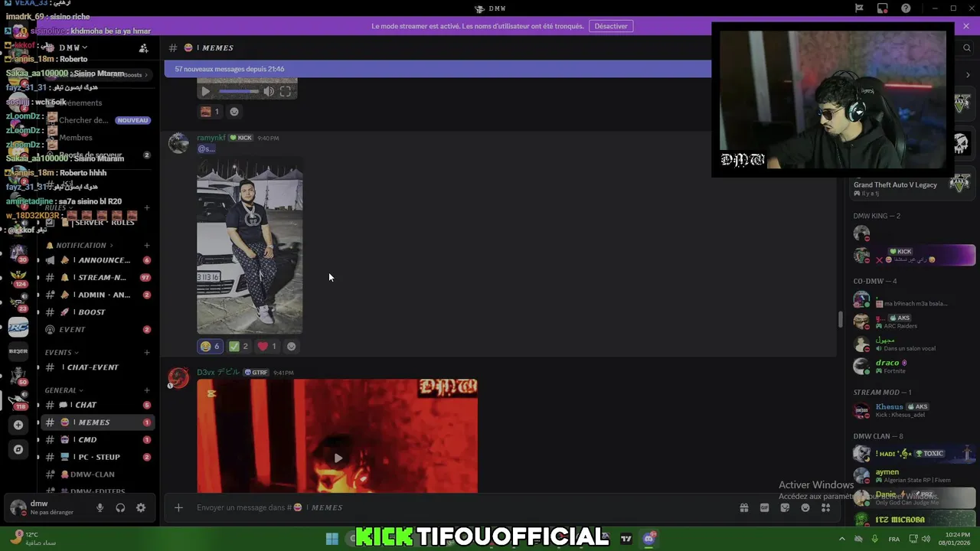Click add a server plus button
This screenshot has height=551, width=980.
pyautogui.click(x=18, y=425)
